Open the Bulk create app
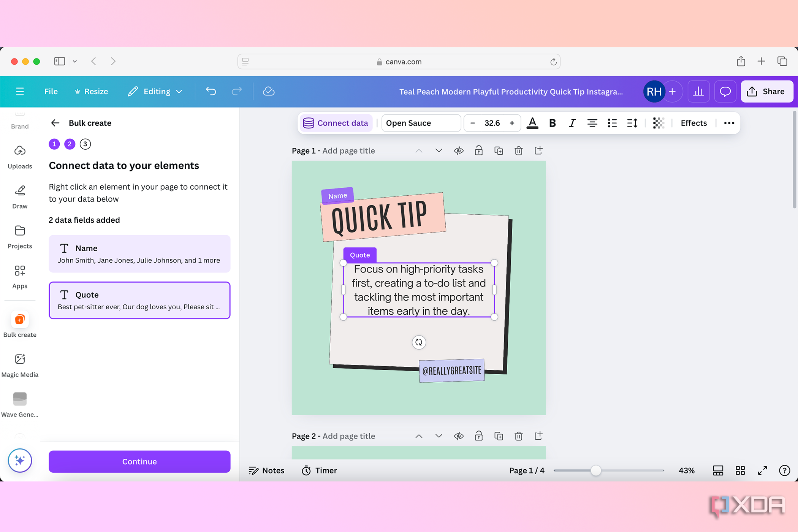Image resolution: width=798 pixels, height=532 pixels. pyautogui.click(x=20, y=325)
